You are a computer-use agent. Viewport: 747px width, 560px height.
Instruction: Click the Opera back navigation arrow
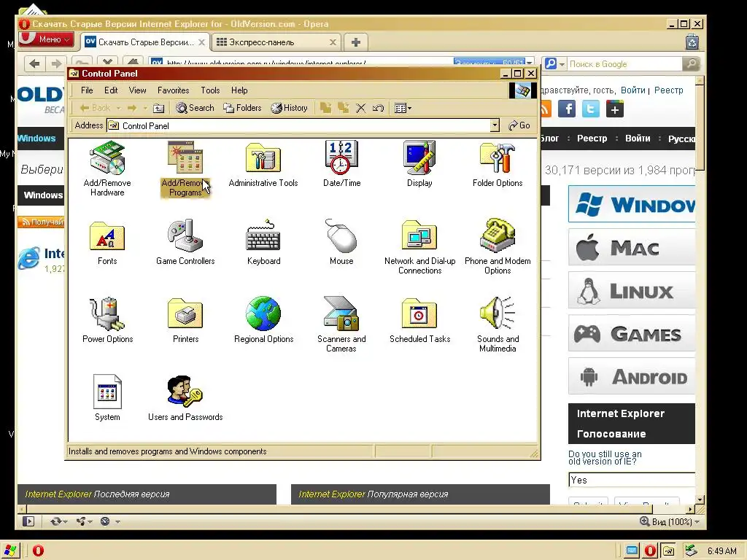pyautogui.click(x=34, y=64)
